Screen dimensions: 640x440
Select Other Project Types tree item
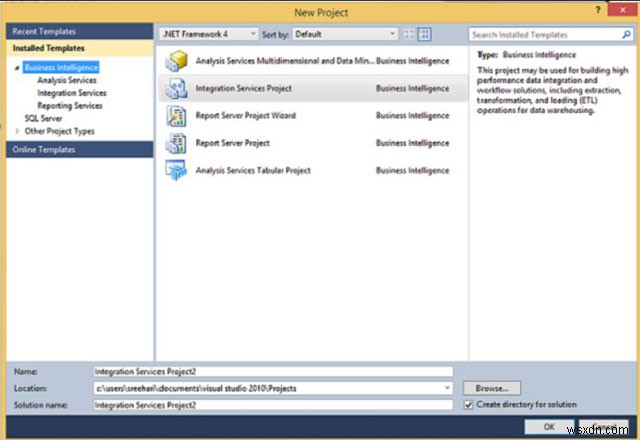(x=60, y=131)
